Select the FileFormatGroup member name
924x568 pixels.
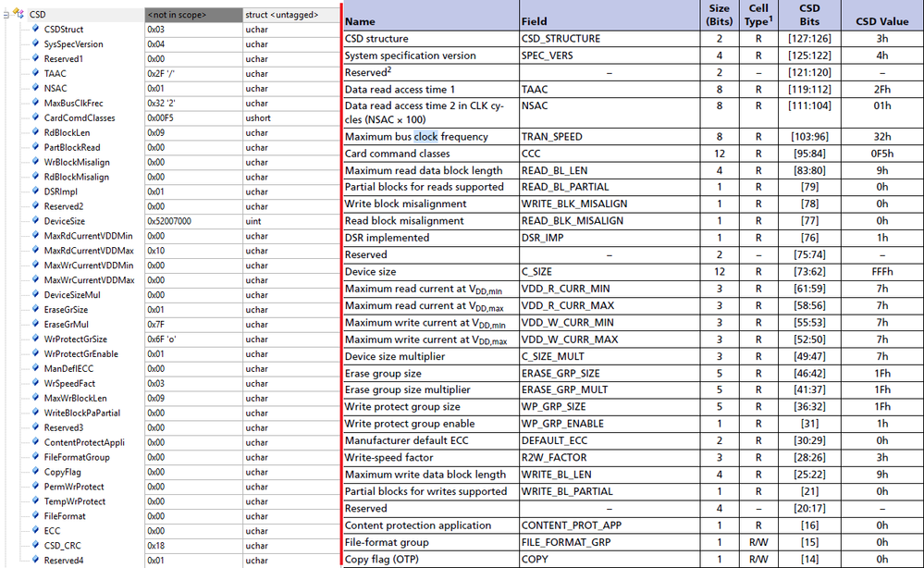point(77,457)
